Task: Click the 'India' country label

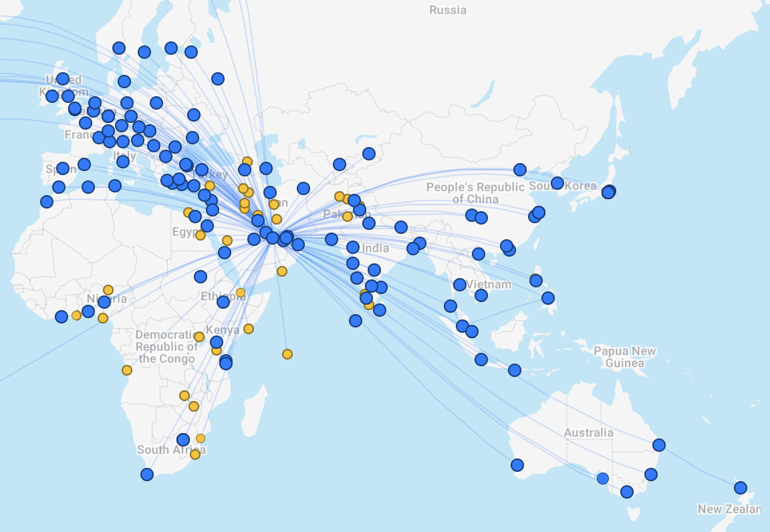Action: [376, 248]
